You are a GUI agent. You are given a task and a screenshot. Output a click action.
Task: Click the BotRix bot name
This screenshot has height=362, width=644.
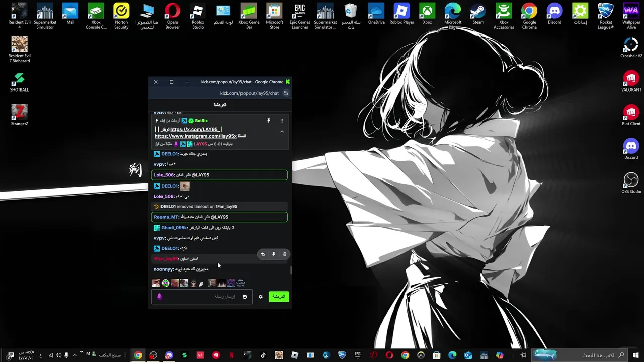pos(201,121)
